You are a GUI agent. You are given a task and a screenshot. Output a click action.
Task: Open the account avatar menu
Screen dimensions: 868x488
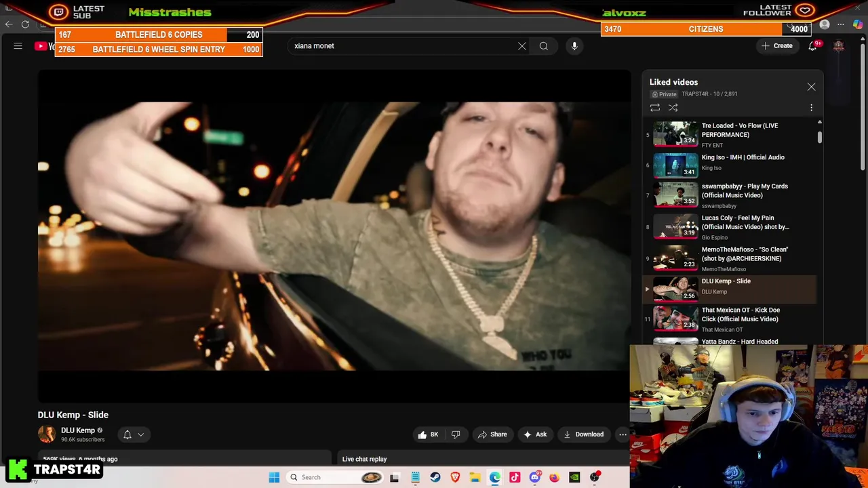coord(839,46)
